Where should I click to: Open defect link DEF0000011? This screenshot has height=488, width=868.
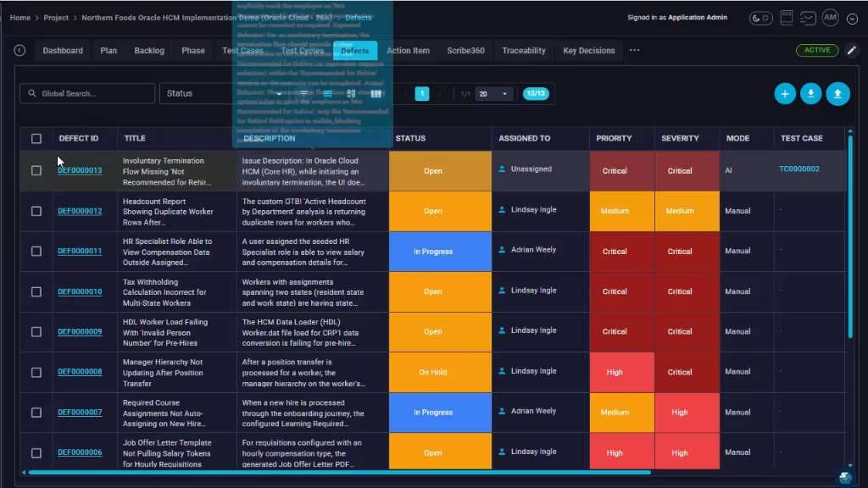pos(80,251)
